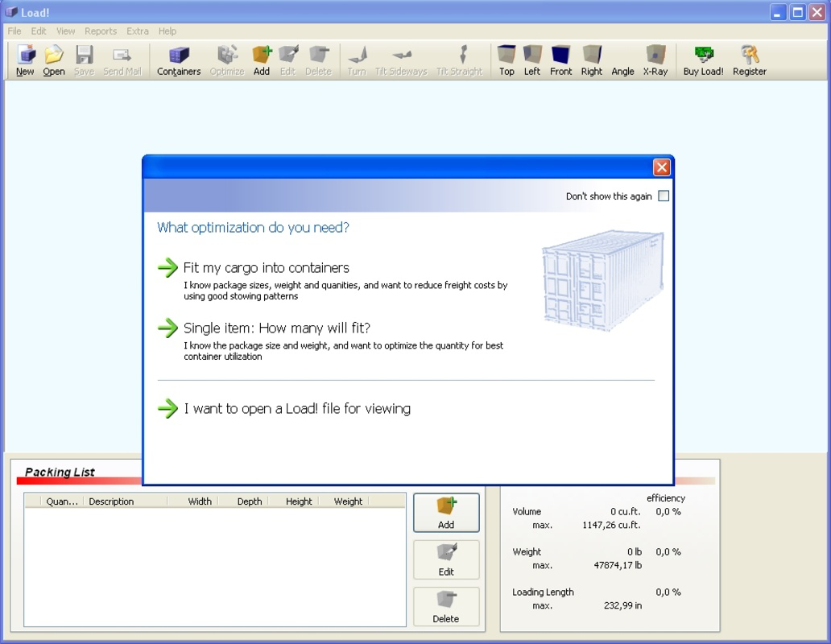
Task: Click the Weight column header
Action: 343,502
